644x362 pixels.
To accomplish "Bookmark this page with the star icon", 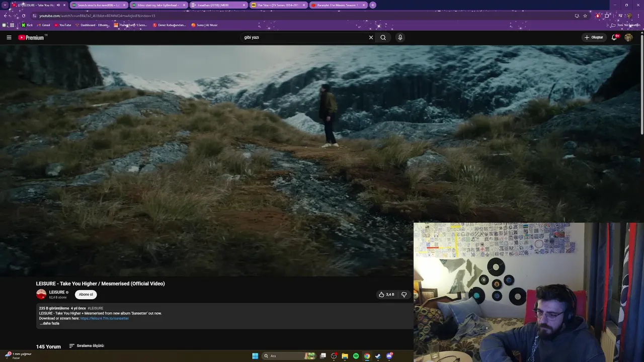I will point(585,16).
